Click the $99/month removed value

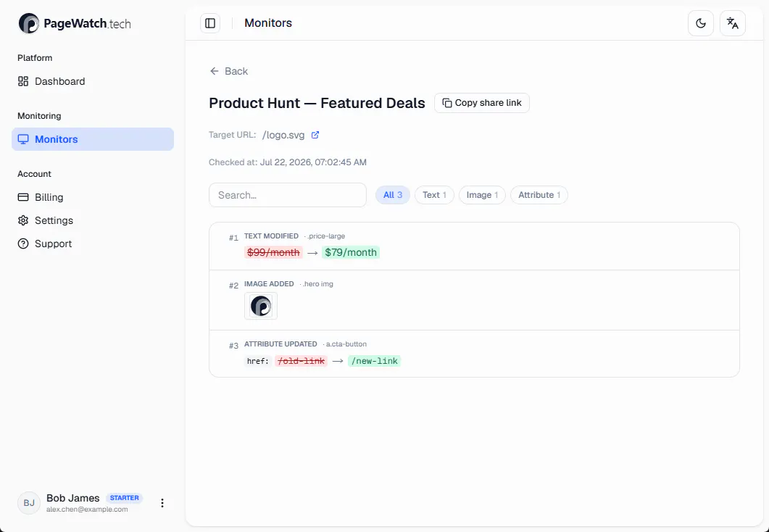click(273, 252)
